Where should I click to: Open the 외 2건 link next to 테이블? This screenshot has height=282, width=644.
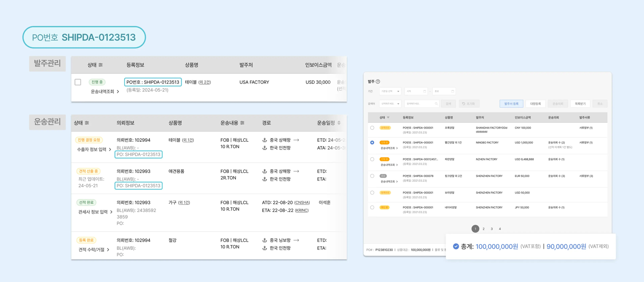click(204, 82)
